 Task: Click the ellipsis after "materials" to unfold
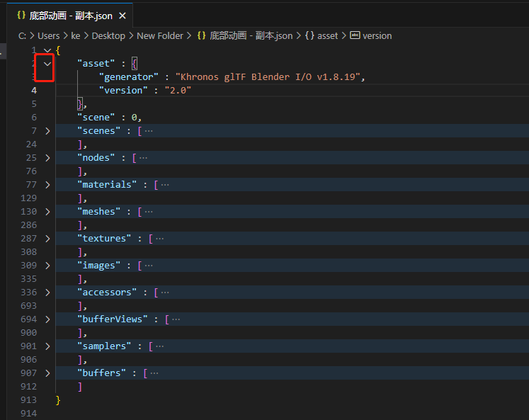pyautogui.click(x=165, y=185)
